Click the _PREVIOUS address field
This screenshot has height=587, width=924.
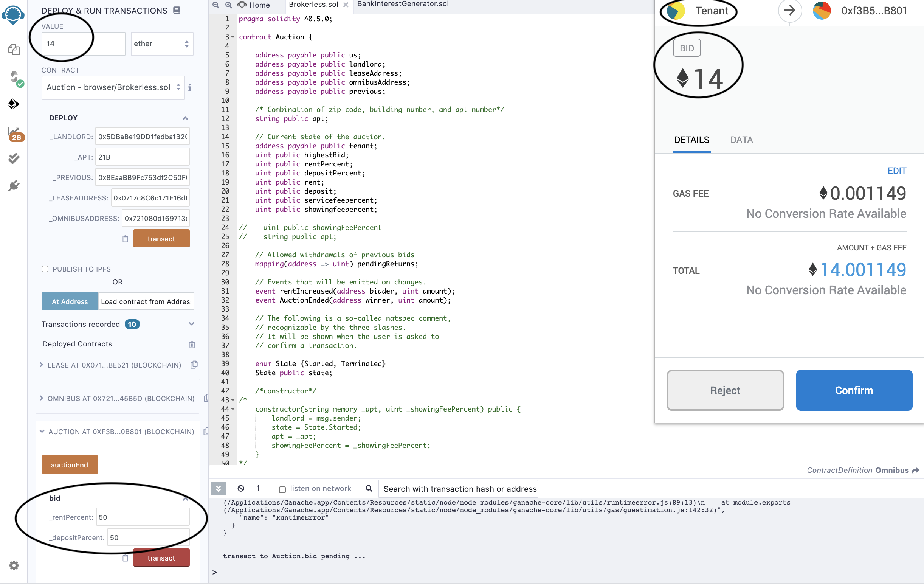point(143,177)
